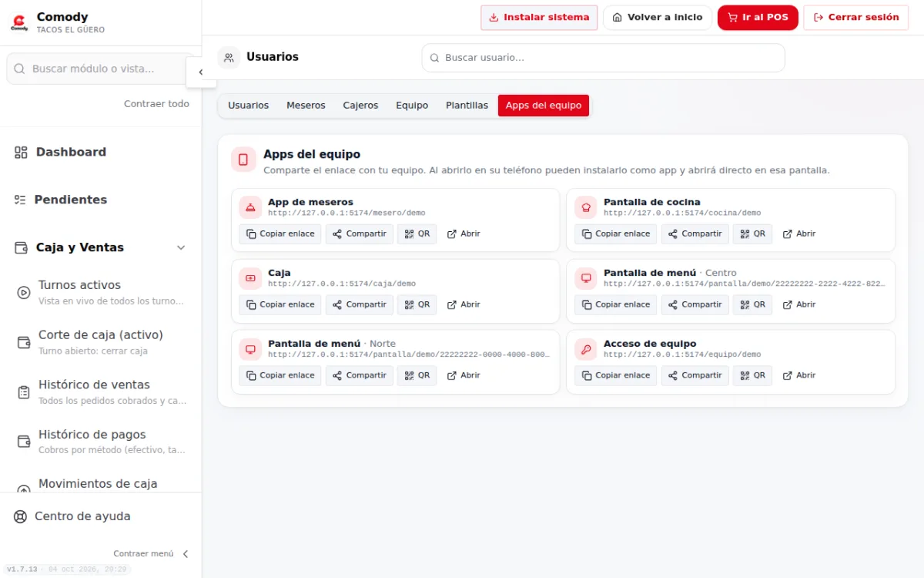
Task: Click the Pantalla de menú Norte monitor icon
Action: tap(250, 349)
